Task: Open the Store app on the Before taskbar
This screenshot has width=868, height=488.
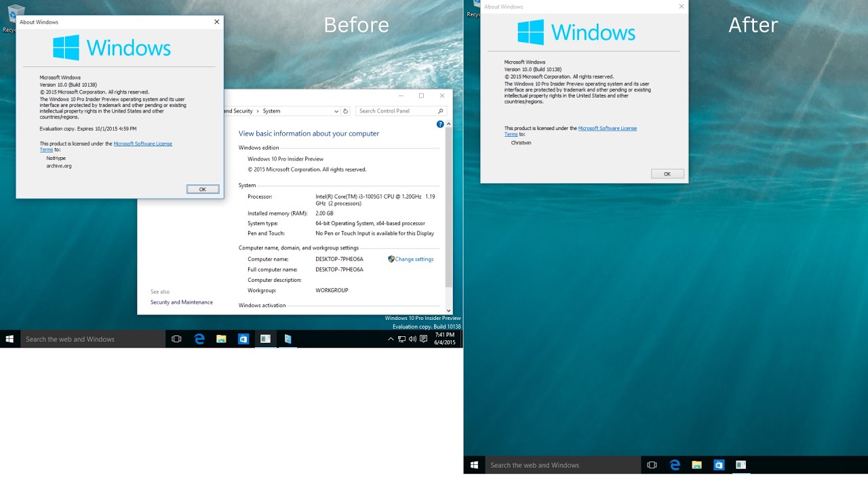Action: pos(243,339)
